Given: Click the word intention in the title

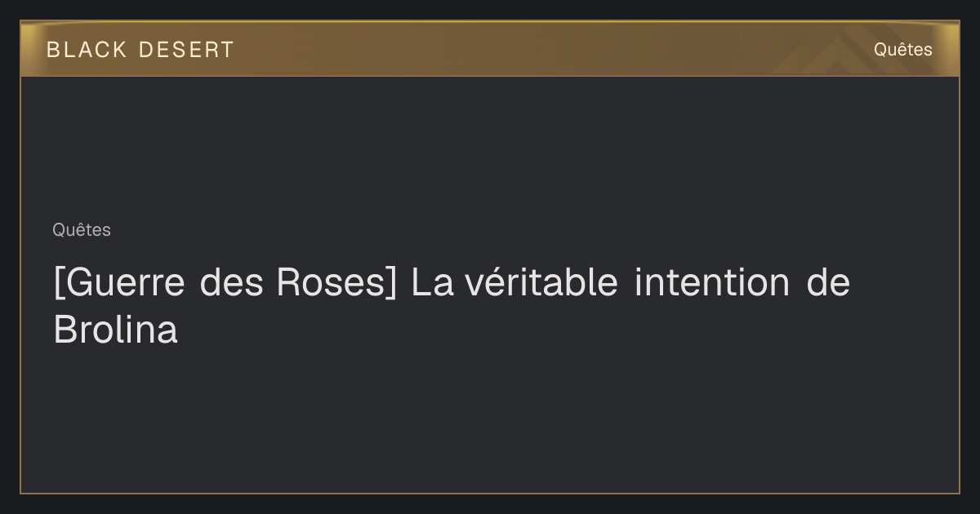Looking at the screenshot, I should (x=711, y=283).
